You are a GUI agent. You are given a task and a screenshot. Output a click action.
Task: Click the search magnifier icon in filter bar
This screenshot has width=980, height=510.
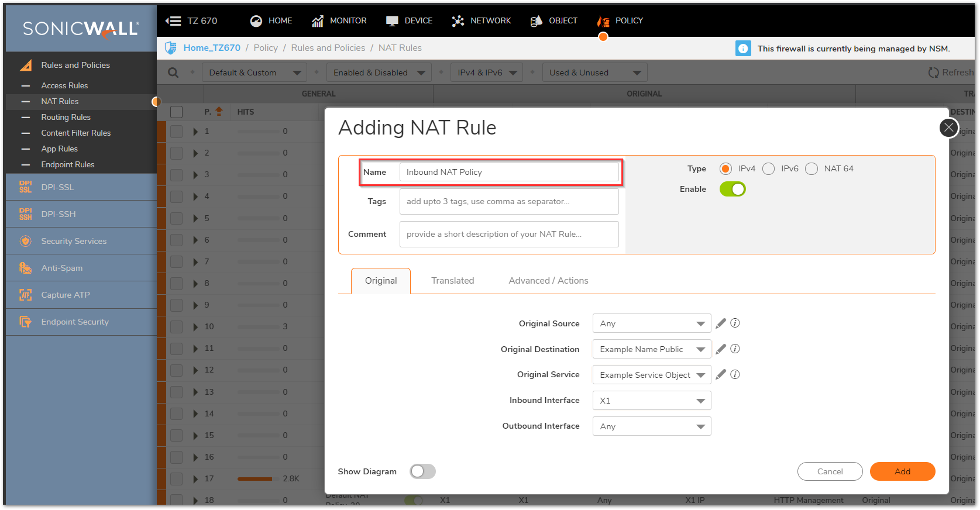173,73
